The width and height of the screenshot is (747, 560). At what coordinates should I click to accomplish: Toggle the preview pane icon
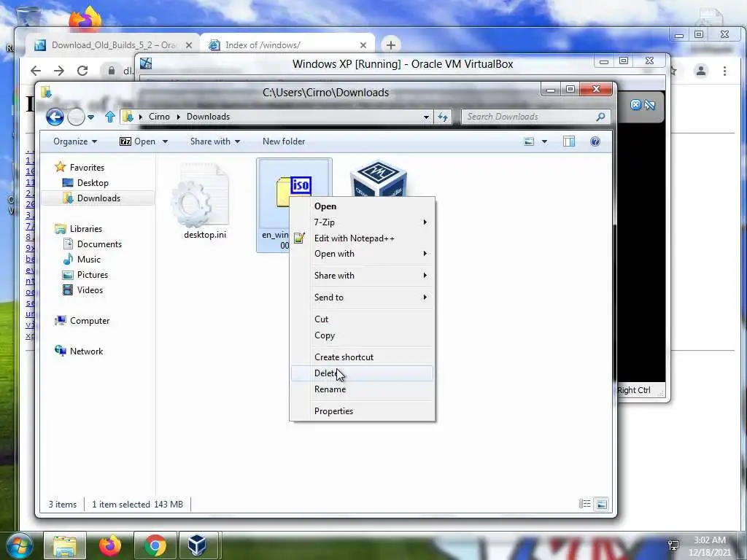[x=569, y=141]
